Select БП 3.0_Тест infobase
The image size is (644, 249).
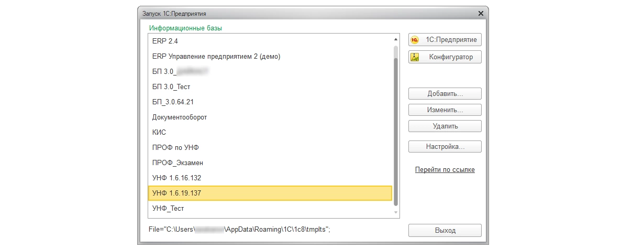[x=270, y=86]
